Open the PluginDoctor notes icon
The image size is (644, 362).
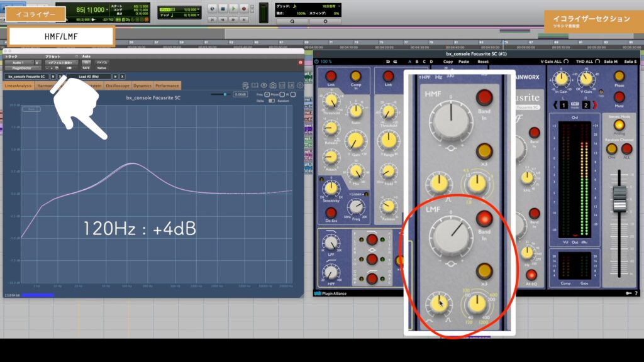[x=246, y=85]
